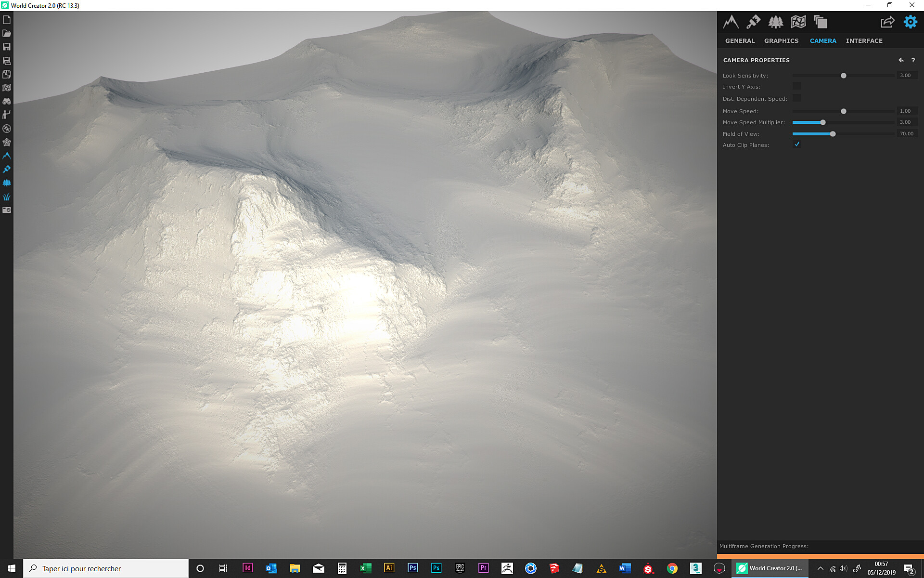Click the Move Speed value field showing 1.00
This screenshot has height=578, width=924.
click(907, 111)
